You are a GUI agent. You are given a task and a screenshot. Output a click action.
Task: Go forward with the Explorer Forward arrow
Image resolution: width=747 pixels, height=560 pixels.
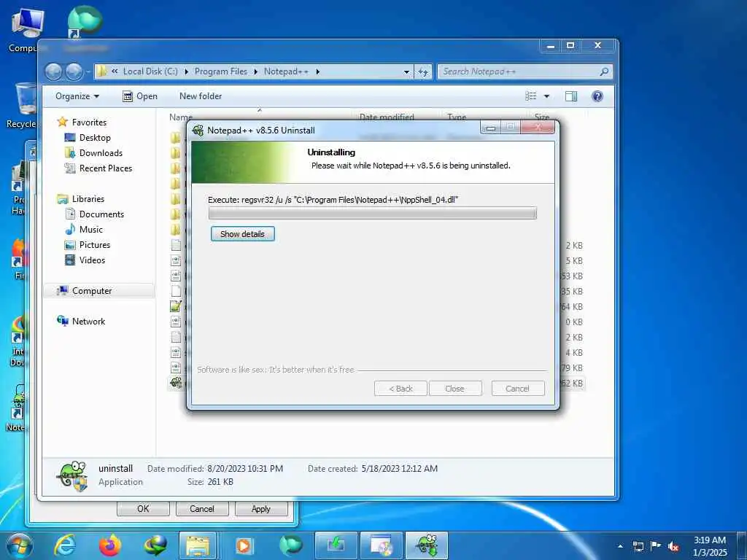coord(74,72)
